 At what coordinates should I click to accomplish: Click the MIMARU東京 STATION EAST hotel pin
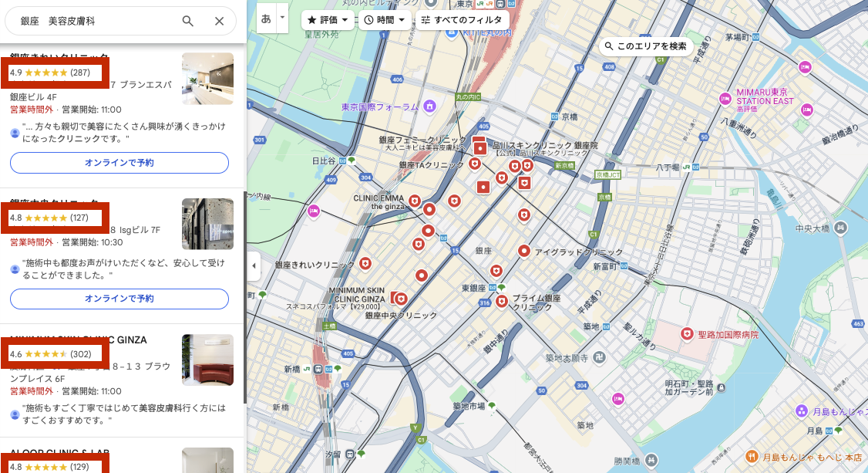(725, 99)
